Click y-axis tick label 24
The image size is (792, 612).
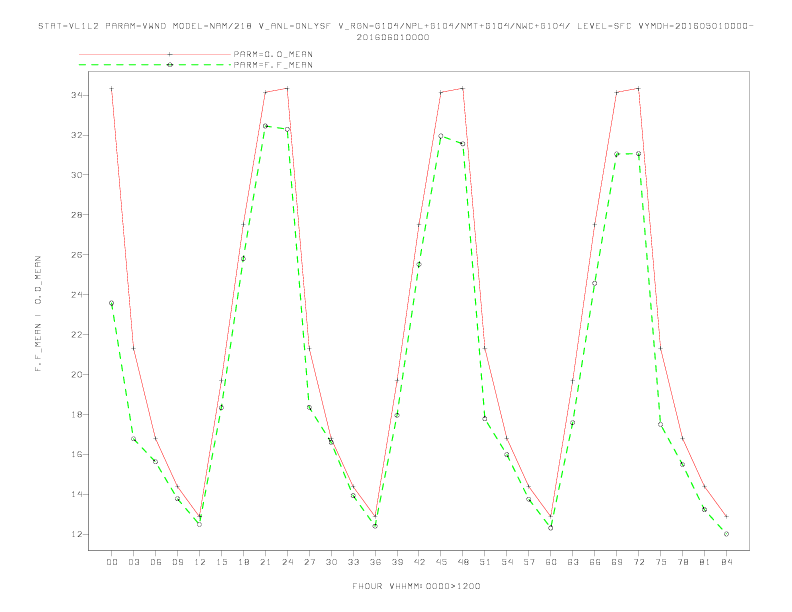(x=78, y=294)
